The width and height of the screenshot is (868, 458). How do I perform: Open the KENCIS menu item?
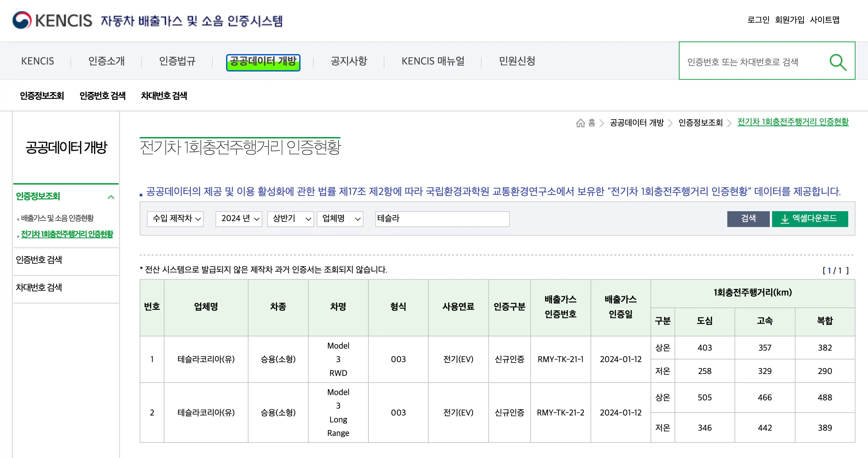(x=37, y=61)
